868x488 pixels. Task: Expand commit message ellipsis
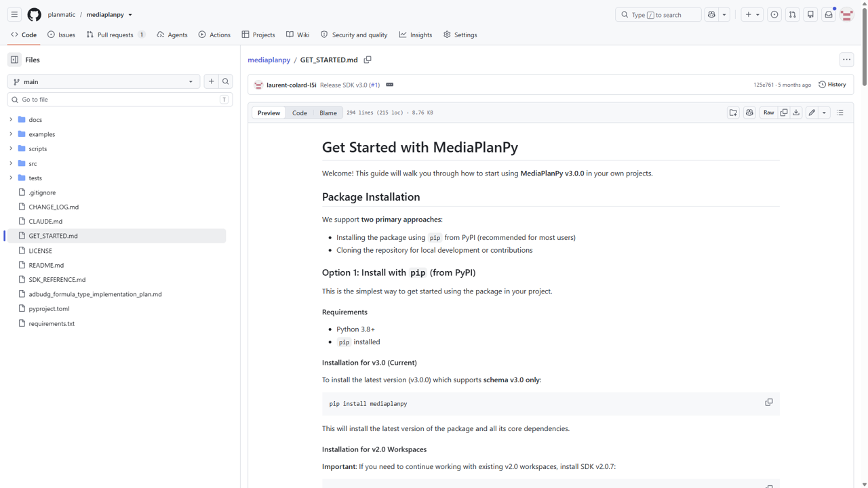click(x=389, y=85)
